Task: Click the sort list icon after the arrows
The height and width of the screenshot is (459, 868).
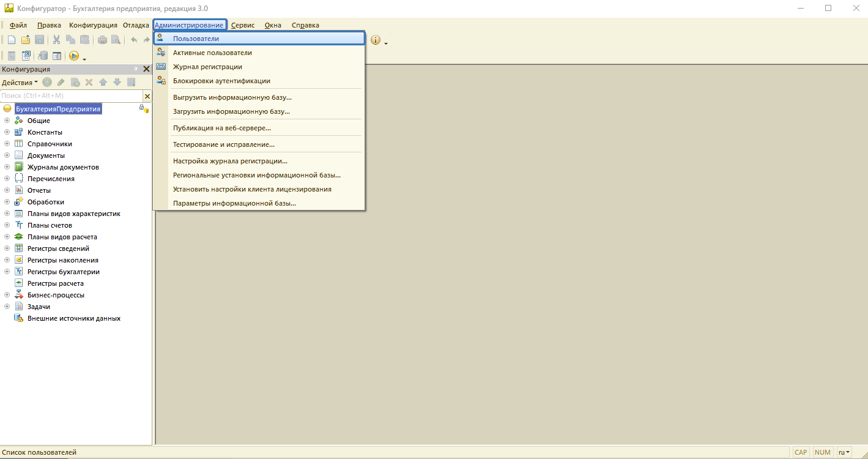Action: [131, 82]
